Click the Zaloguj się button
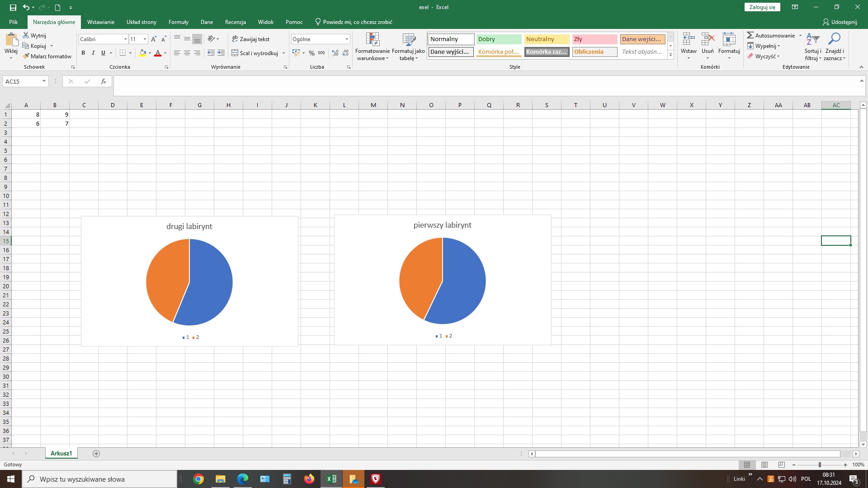868x488 pixels. [762, 7]
